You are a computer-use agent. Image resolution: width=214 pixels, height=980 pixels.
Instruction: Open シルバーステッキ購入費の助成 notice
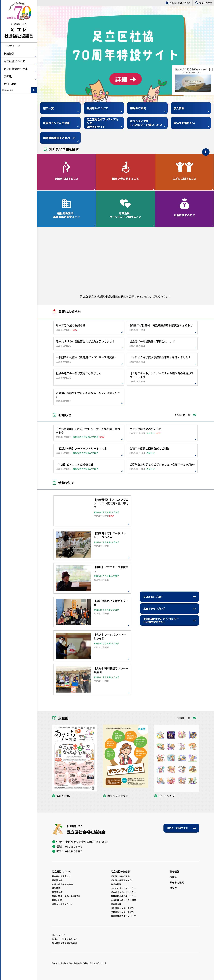pos(162,377)
